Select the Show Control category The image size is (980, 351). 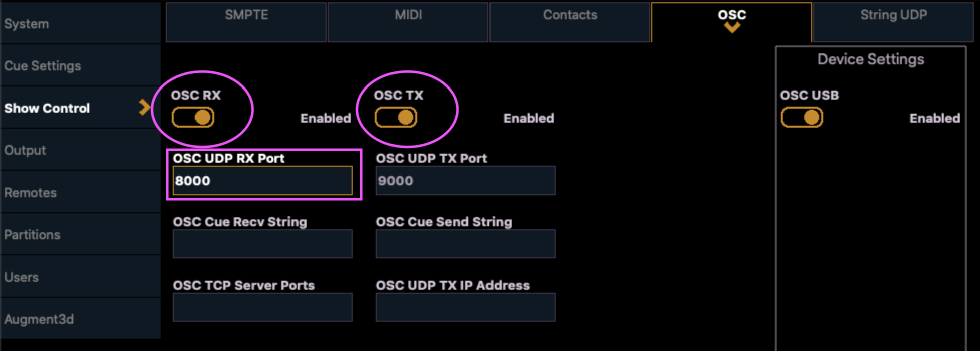click(48, 108)
